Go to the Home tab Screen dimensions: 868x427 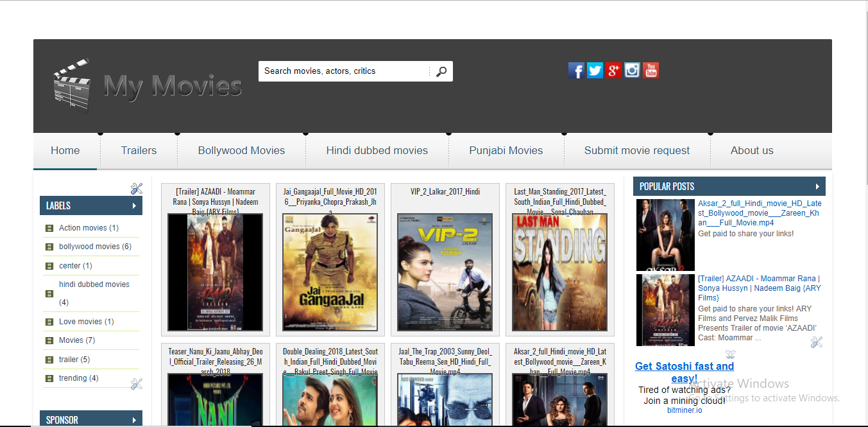65,151
